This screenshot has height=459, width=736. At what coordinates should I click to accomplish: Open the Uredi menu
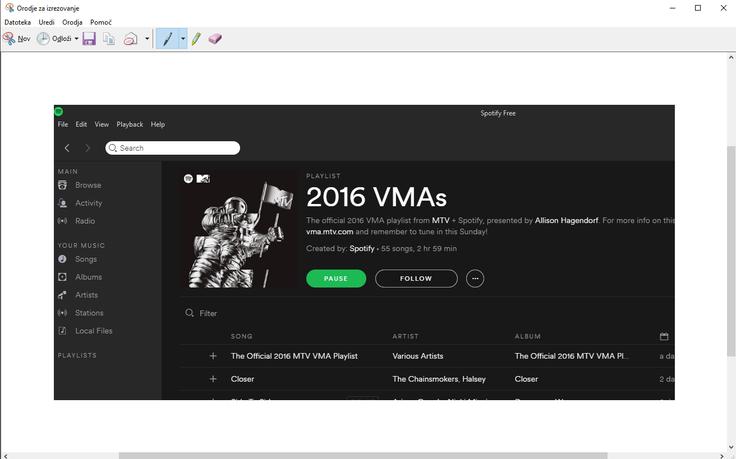click(46, 22)
